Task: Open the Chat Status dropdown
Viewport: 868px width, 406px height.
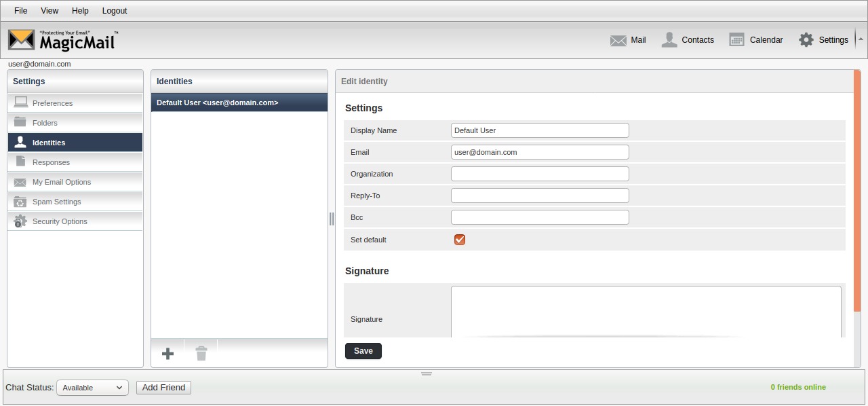Action: click(x=92, y=388)
